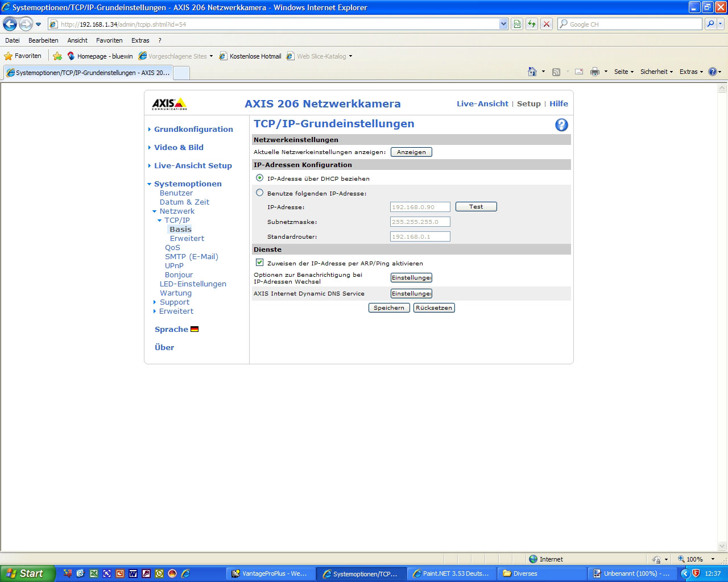Click the German flag language icon
This screenshot has width=728, height=582.
(x=195, y=329)
